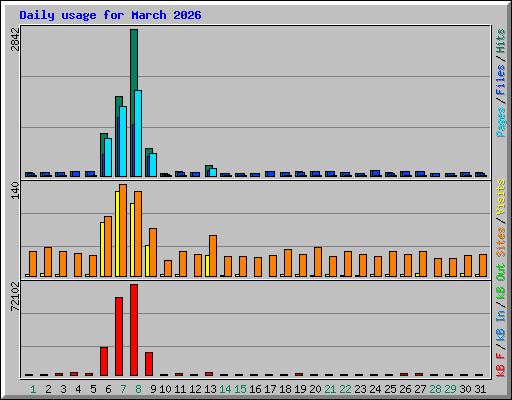Select the orange sites bar for day 2

(x=48, y=262)
